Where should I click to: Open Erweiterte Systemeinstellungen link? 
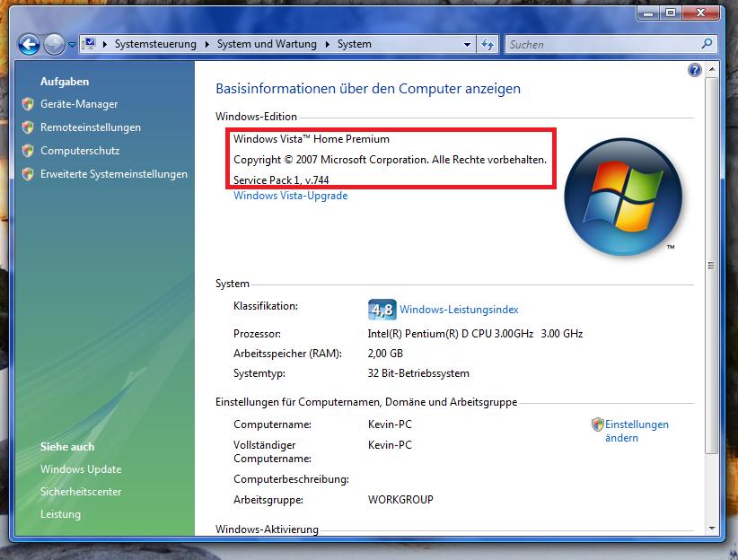tap(114, 173)
